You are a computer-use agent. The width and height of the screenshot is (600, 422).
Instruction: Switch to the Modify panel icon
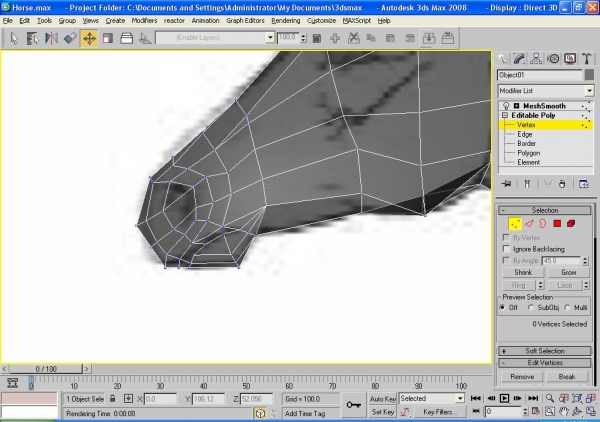click(519, 59)
